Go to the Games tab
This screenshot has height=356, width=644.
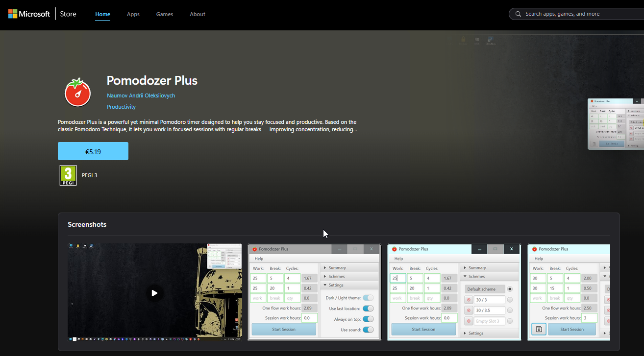click(x=164, y=14)
